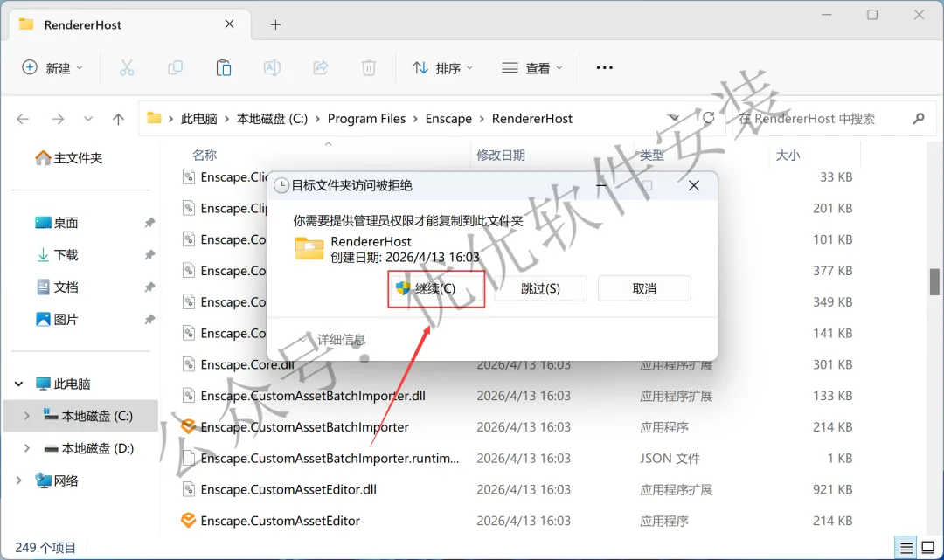
Task: Open recent locations dropdown chevron
Action: (x=88, y=119)
